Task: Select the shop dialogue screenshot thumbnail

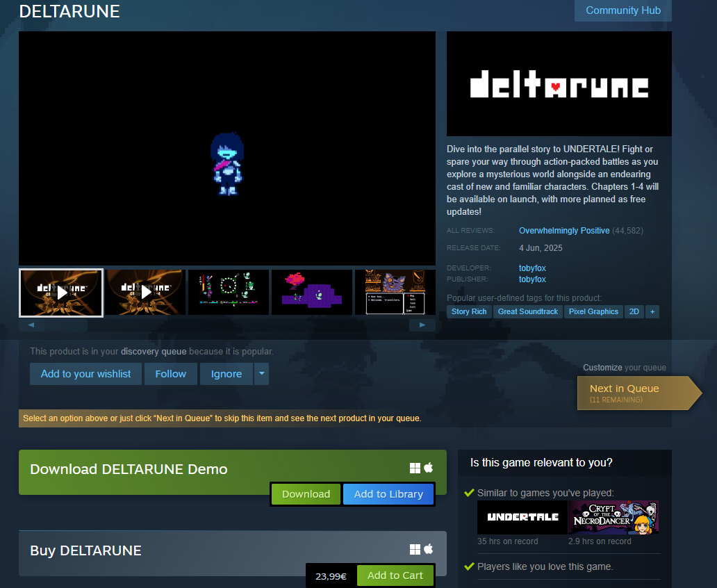Action: (x=395, y=292)
